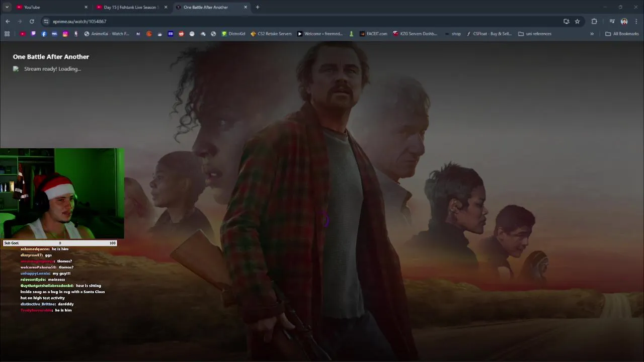Open the Twitch bookmark icon

(x=33, y=34)
